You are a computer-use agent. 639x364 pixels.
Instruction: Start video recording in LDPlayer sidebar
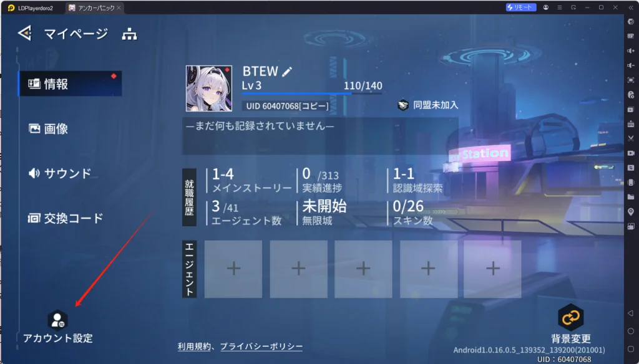point(631,153)
